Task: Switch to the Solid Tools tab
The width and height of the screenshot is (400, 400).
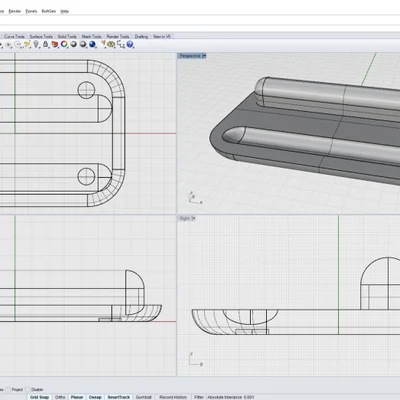Action: [67, 36]
